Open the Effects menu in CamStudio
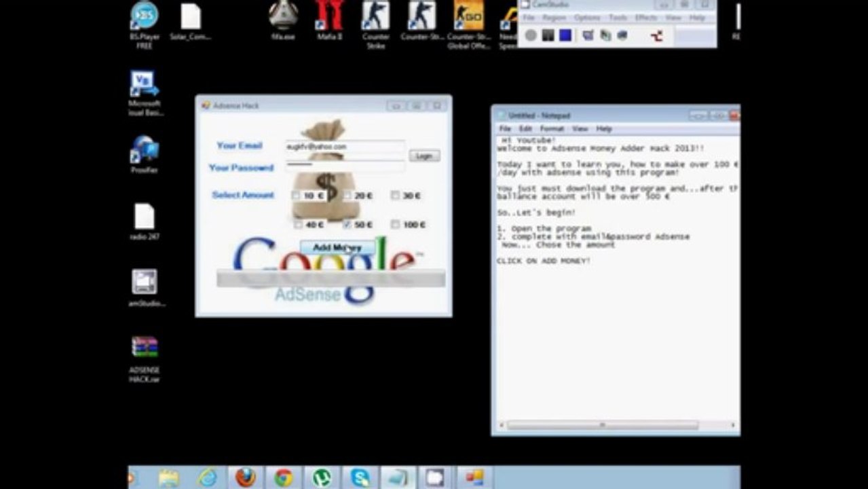This screenshot has width=868, height=489. pos(646,18)
